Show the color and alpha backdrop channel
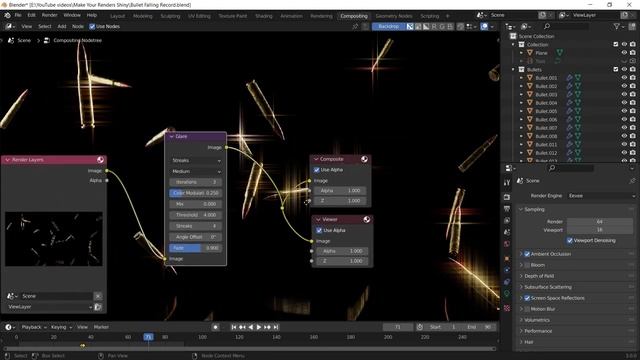Image resolution: width=640 pixels, height=360 pixels. click(410, 26)
